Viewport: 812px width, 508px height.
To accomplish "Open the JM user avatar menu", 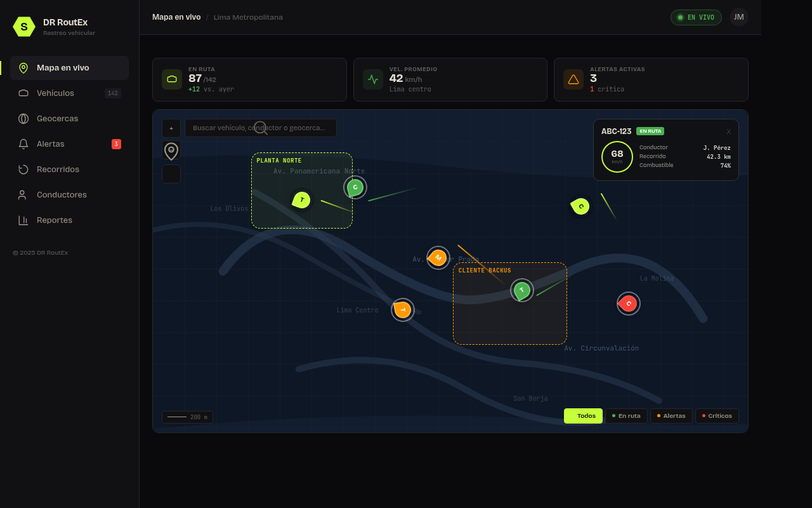I will pos(739,17).
